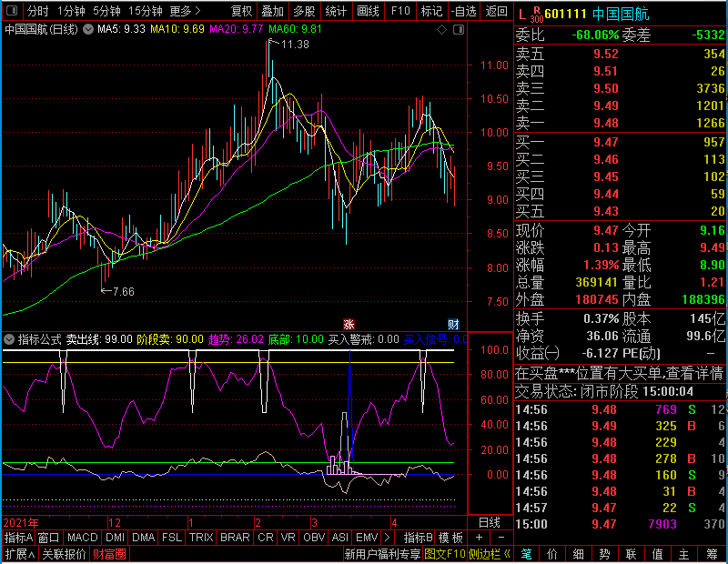Show more indicator tabs with arrow
The width and height of the screenshot is (728, 564).
click(x=388, y=538)
